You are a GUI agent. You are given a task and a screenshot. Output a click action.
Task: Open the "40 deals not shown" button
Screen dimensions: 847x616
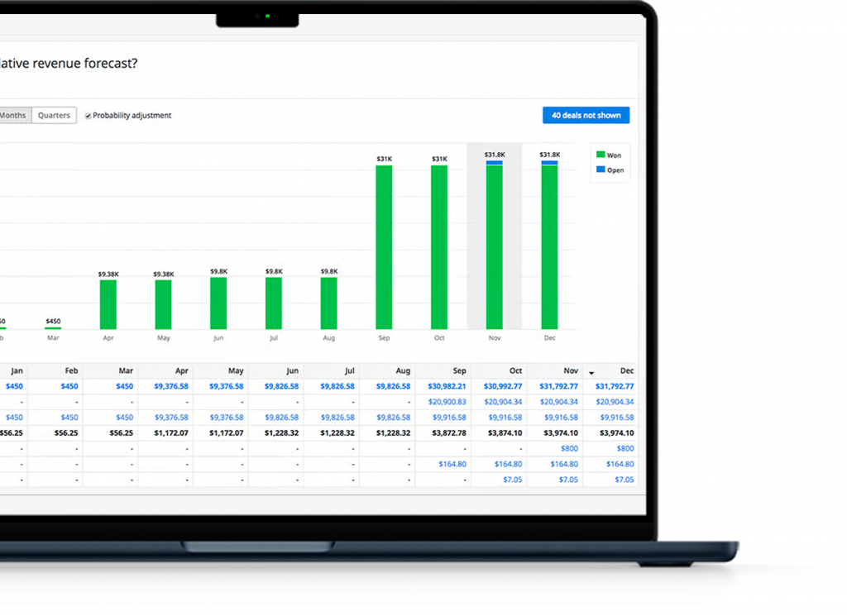pyautogui.click(x=586, y=115)
